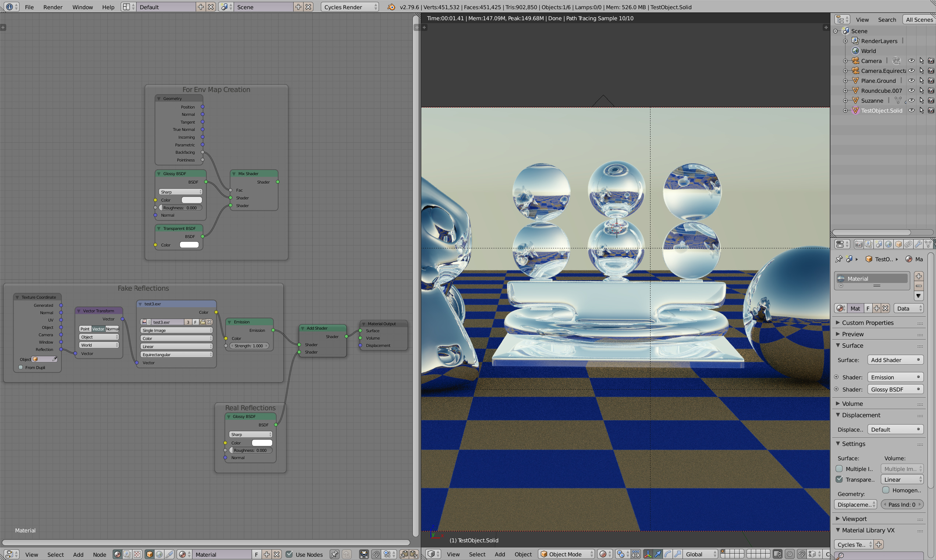The height and width of the screenshot is (560, 936).
Task: Hide Suzanne object in viewport
Action: (911, 100)
